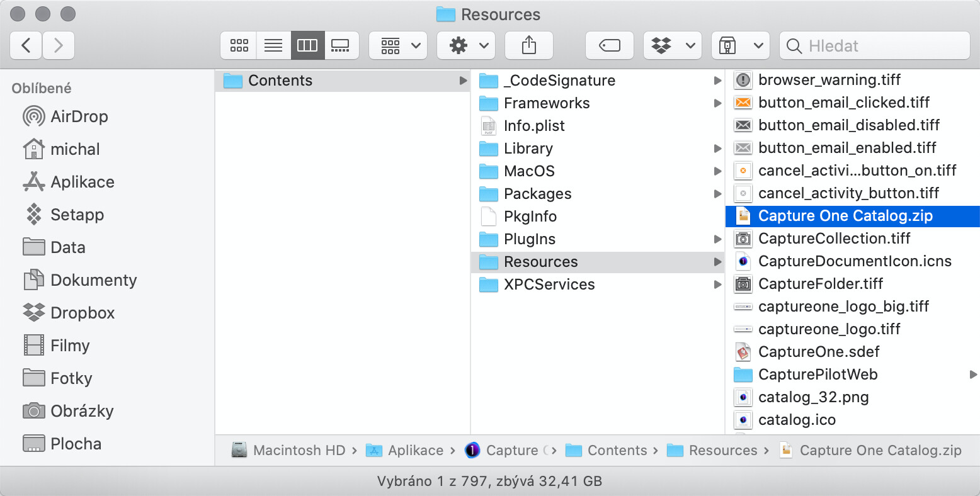
Task: Open Setapp in the sidebar
Action: coord(64,215)
